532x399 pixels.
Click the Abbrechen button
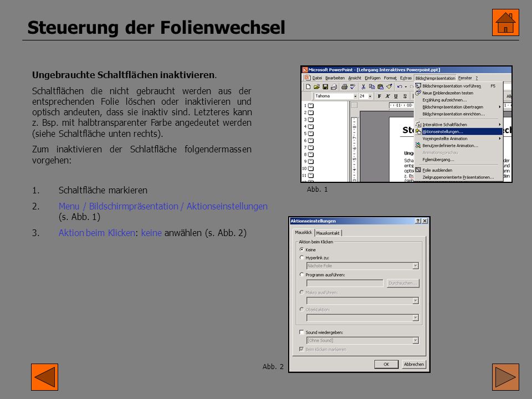413,365
